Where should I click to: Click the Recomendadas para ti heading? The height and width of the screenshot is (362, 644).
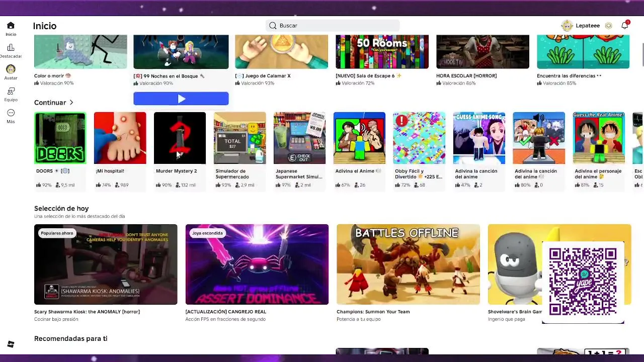70,338
